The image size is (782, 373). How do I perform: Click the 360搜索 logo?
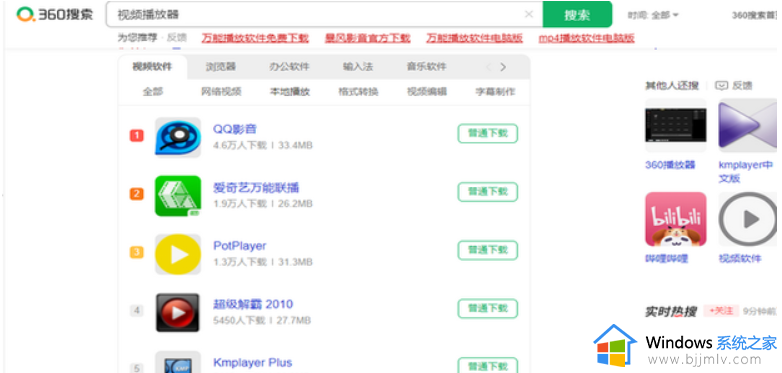pyautogui.click(x=54, y=14)
